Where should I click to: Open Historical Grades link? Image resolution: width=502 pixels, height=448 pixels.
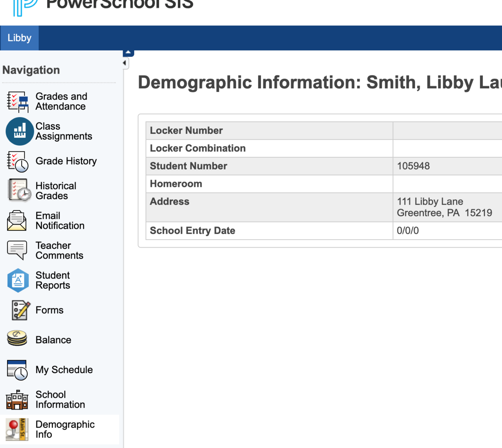(x=56, y=191)
